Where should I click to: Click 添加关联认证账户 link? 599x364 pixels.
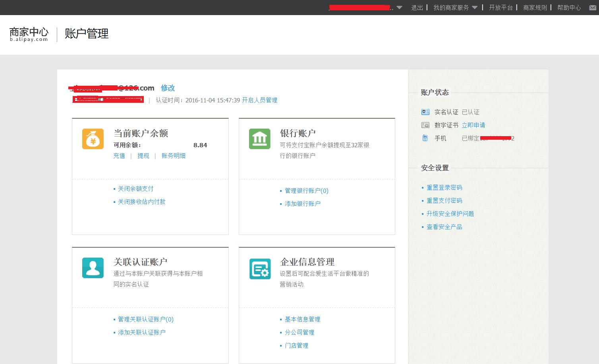[x=141, y=332]
